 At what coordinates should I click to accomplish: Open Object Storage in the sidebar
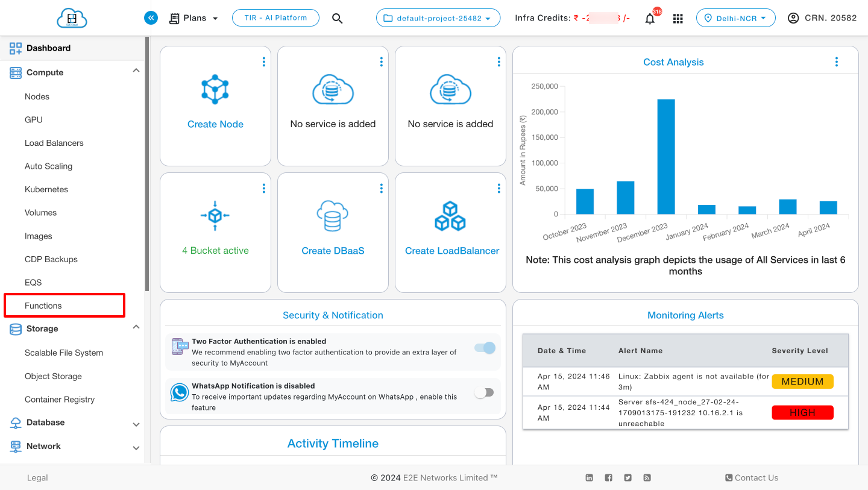tap(53, 376)
